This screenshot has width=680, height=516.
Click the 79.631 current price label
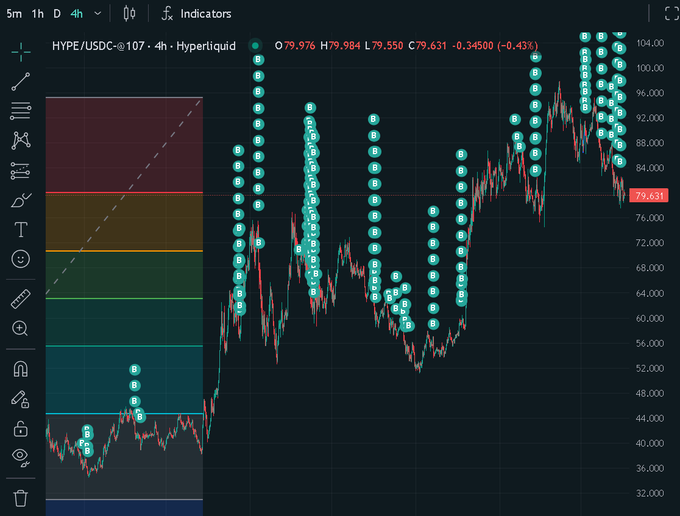pos(649,196)
